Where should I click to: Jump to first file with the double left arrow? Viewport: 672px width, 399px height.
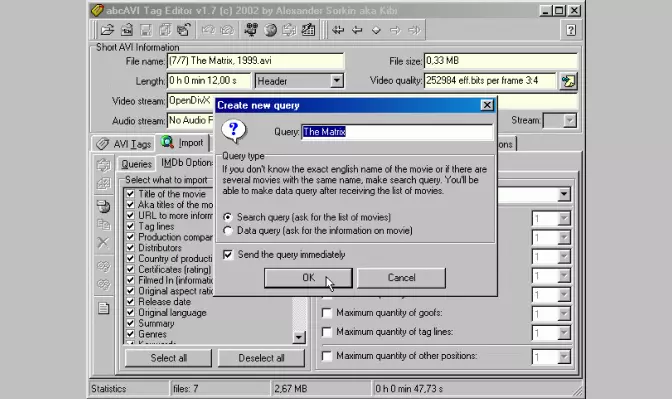coord(338,30)
